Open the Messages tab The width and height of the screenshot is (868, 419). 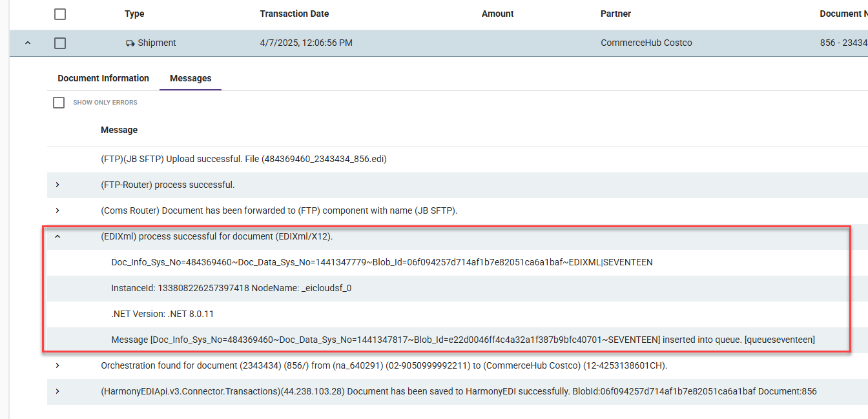191,78
